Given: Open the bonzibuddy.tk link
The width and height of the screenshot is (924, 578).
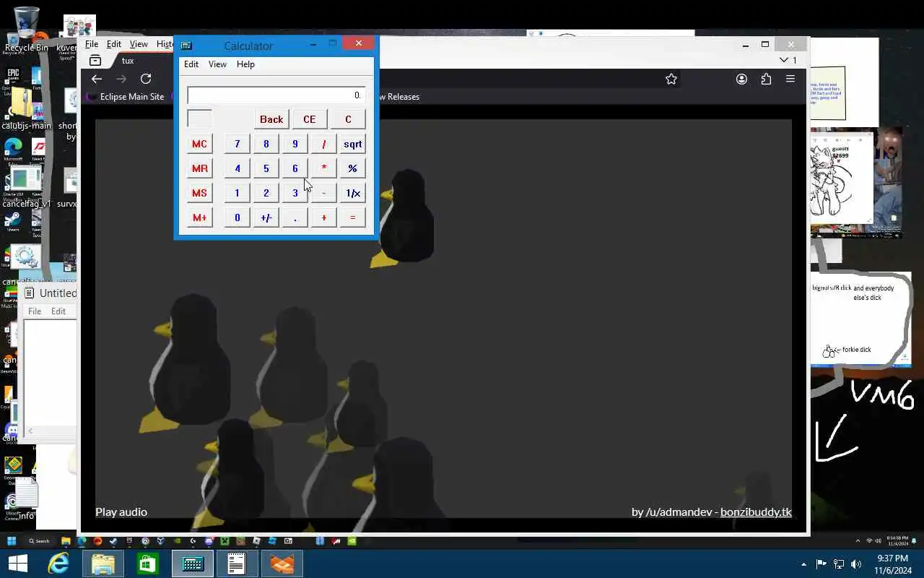Looking at the screenshot, I should pos(756,512).
